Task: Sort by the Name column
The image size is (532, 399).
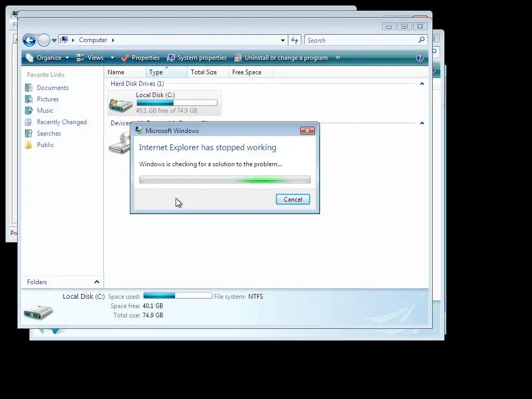Action: coord(125,72)
